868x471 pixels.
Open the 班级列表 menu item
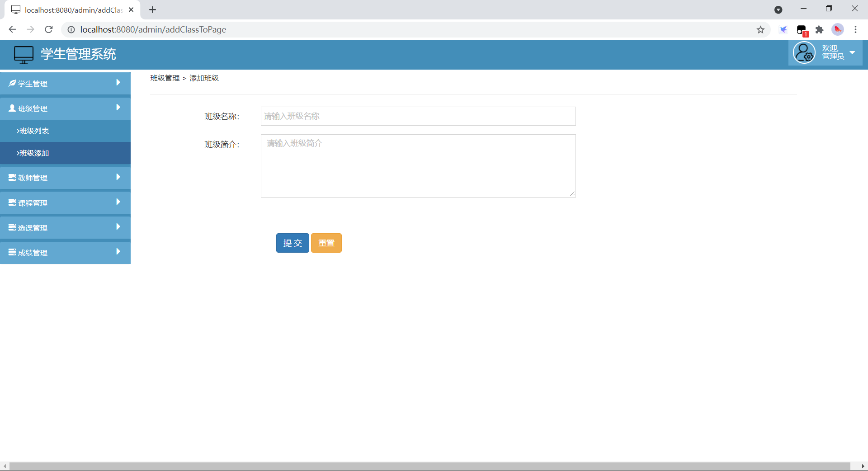pos(33,131)
